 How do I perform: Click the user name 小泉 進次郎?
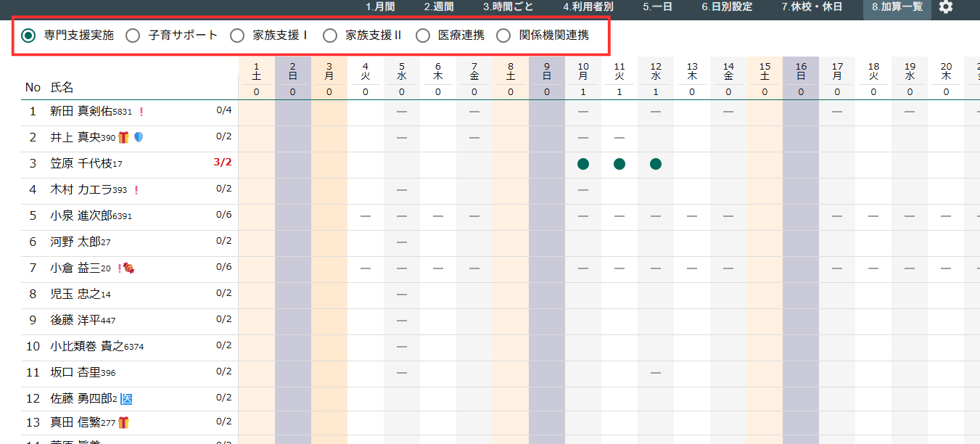pos(81,216)
